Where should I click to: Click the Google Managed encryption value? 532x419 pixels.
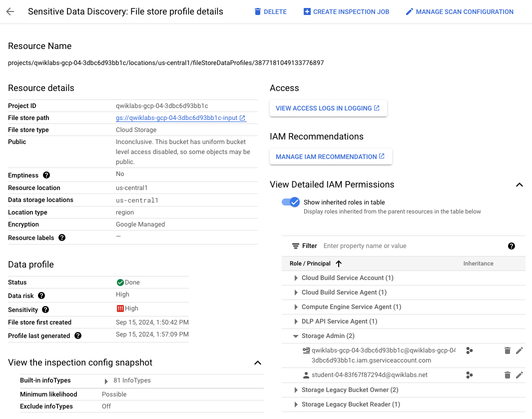click(x=140, y=224)
